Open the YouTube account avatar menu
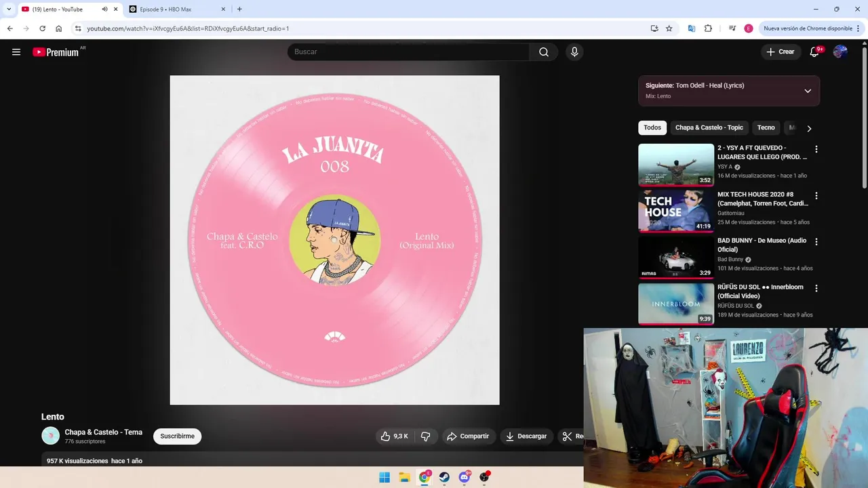868x488 pixels. tap(840, 52)
